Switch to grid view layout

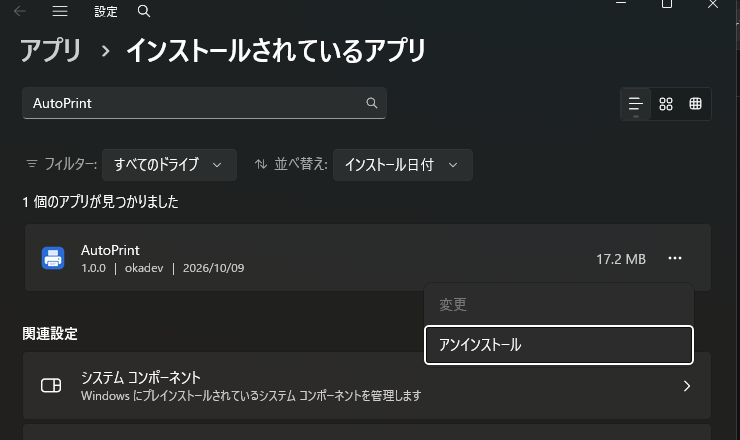666,104
